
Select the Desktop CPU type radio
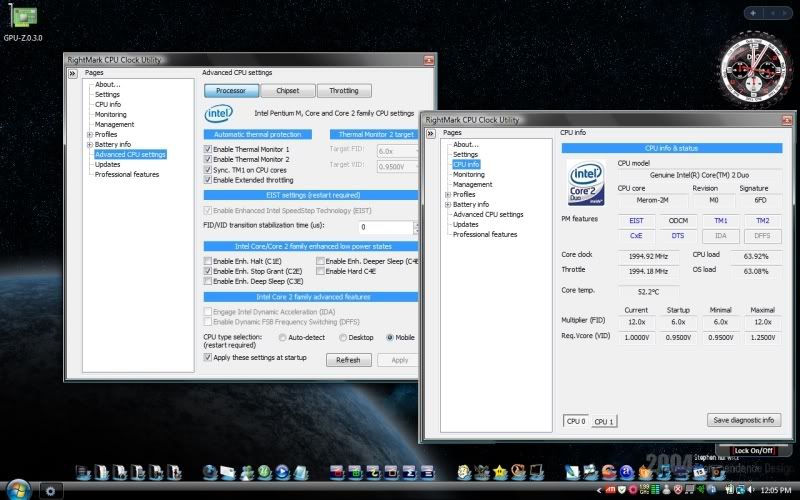[343, 337]
